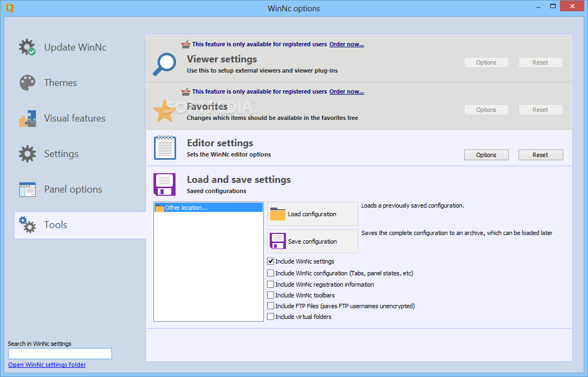Click 'Saved configurations' label
Viewport: 588px width, 377px height.
click(216, 191)
